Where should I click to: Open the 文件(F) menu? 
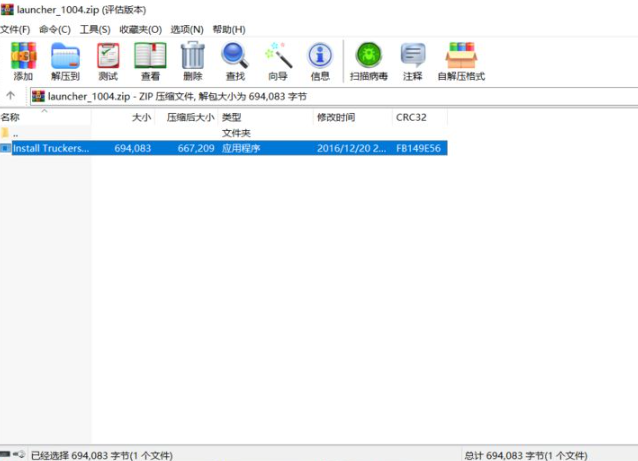pos(15,29)
